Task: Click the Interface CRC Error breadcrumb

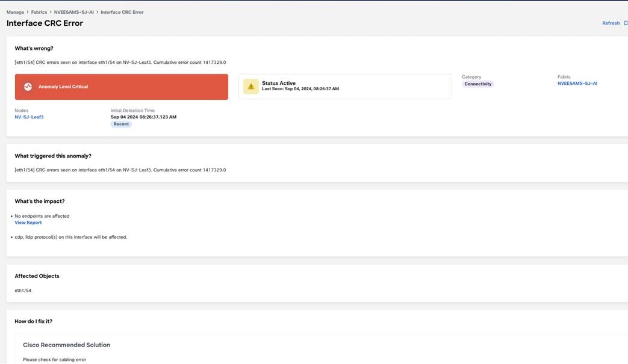Action: tap(122, 12)
